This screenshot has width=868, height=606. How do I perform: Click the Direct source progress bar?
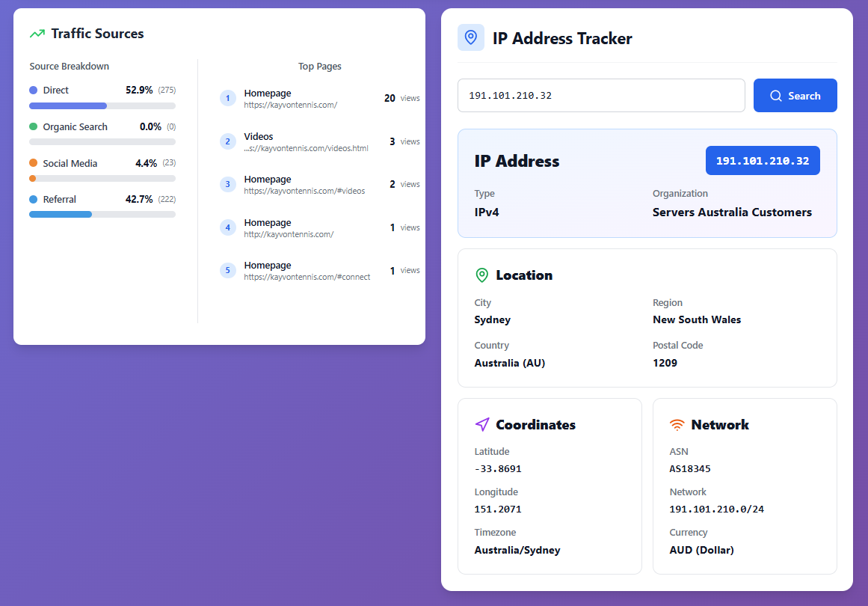[x=102, y=105]
